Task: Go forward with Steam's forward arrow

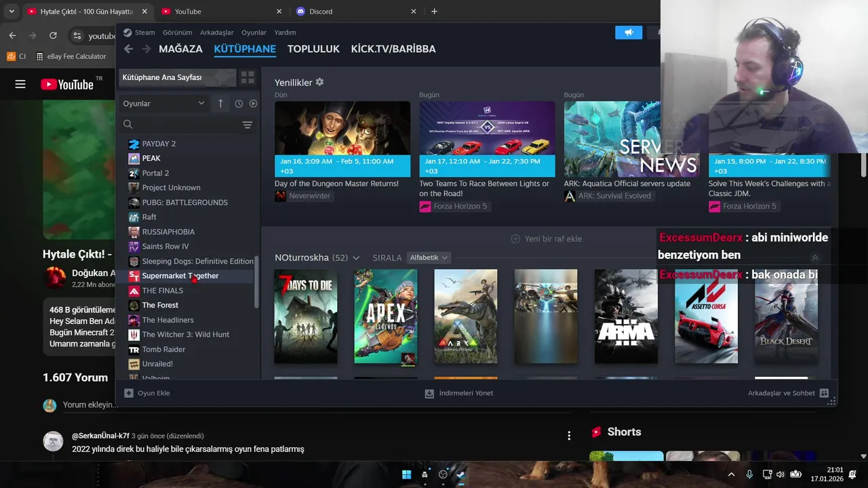Action: pos(146,49)
